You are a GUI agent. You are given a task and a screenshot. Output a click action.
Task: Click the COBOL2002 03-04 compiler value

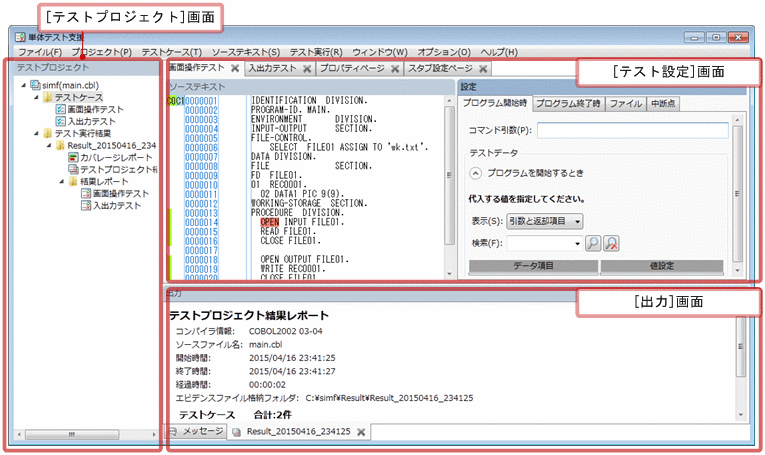coord(285,331)
